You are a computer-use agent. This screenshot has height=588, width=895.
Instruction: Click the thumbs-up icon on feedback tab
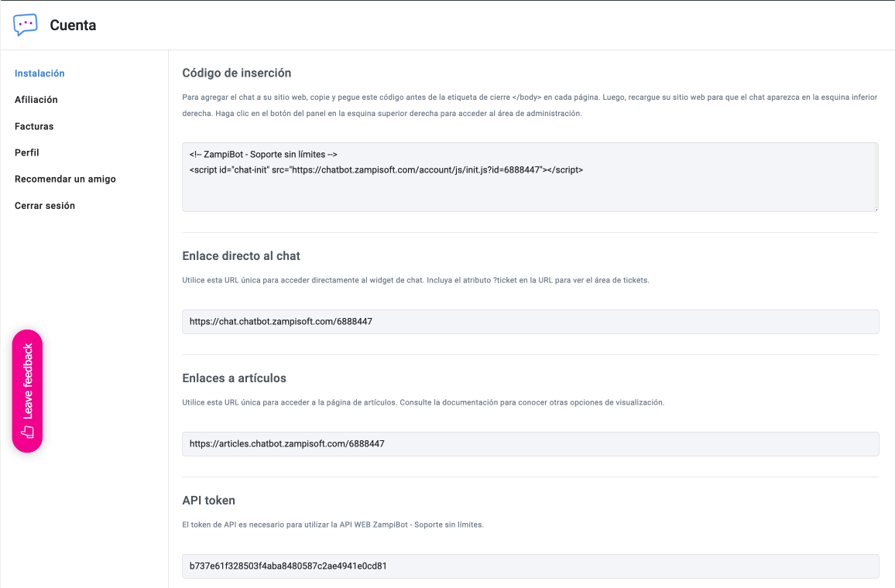click(x=28, y=432)
